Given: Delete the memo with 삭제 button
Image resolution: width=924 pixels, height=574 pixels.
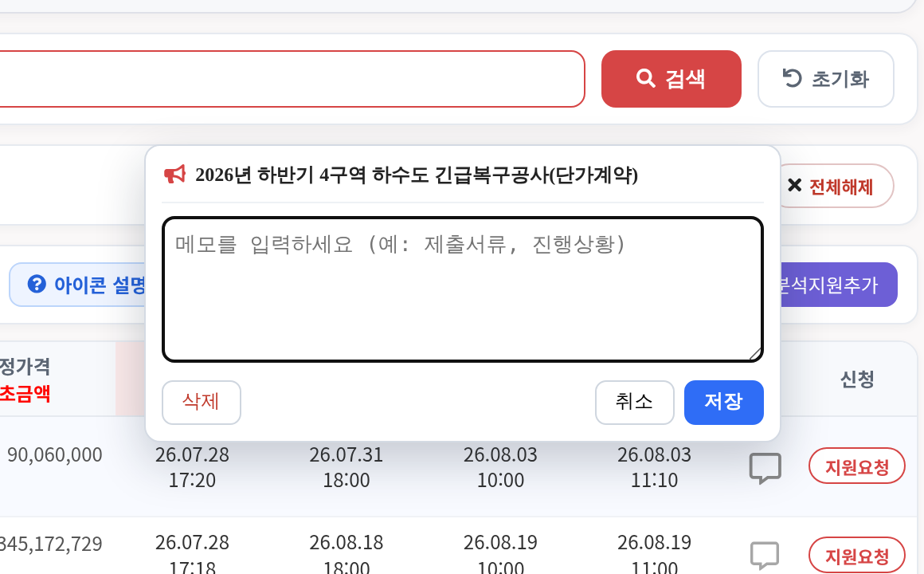Looking at the screenshot, I should 202,403.
